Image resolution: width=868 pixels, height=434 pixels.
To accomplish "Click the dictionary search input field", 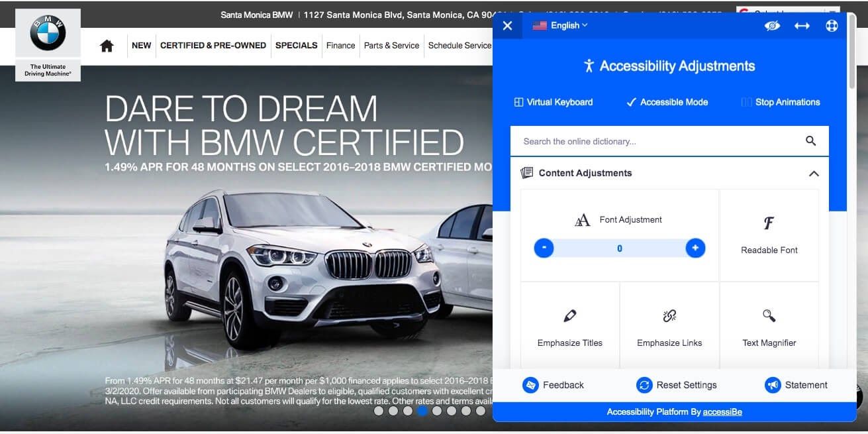I will tap(655, 141).
